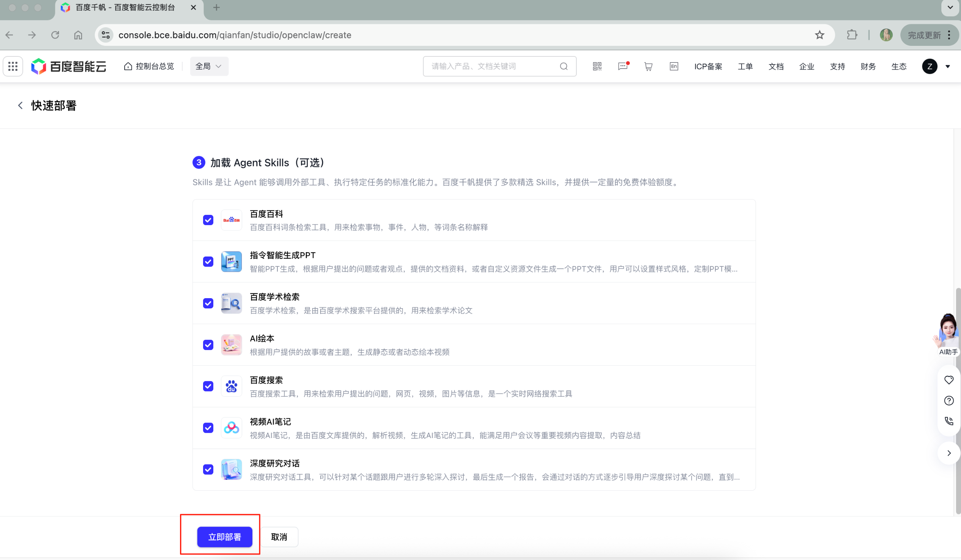
Task: Toggle the 深度研究对话 checkbox
Action: [x=208, y=469]
